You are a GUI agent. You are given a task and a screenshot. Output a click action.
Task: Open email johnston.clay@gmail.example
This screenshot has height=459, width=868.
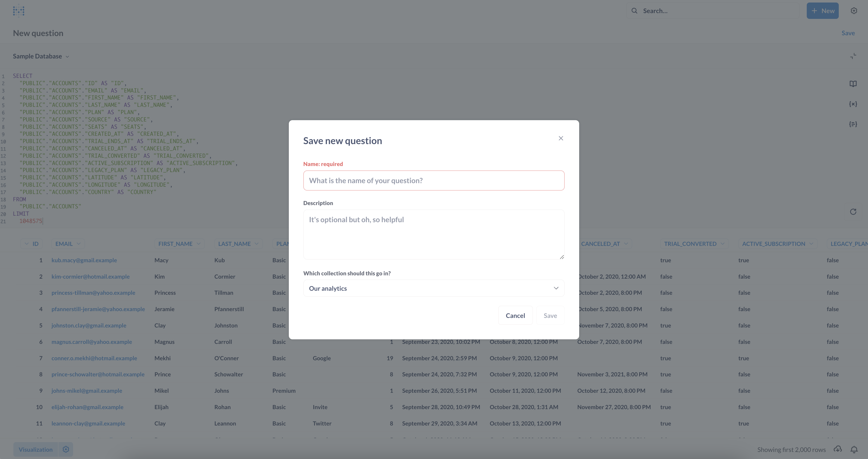click(89, 326)
